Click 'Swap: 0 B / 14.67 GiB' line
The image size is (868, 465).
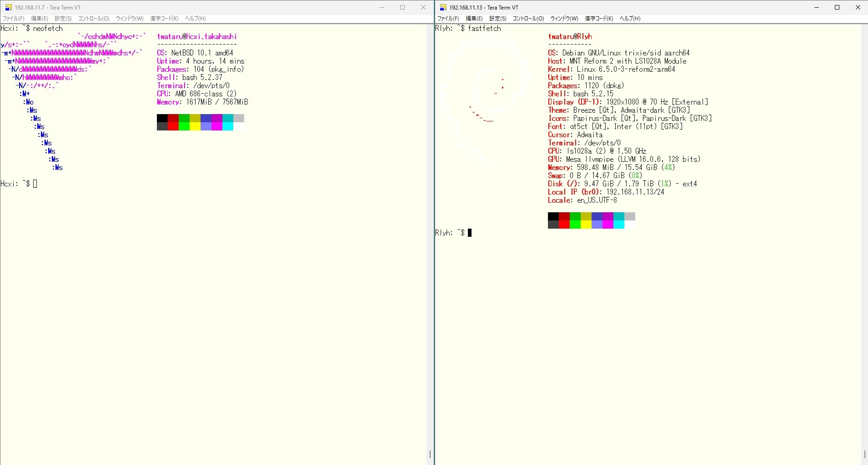click(x=595, y=175)
